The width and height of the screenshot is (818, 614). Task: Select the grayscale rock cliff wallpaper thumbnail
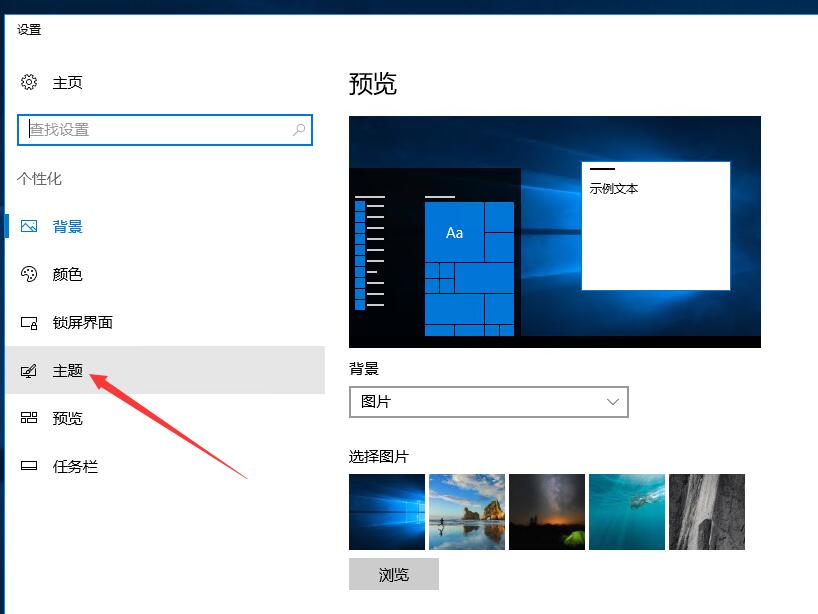707,512
